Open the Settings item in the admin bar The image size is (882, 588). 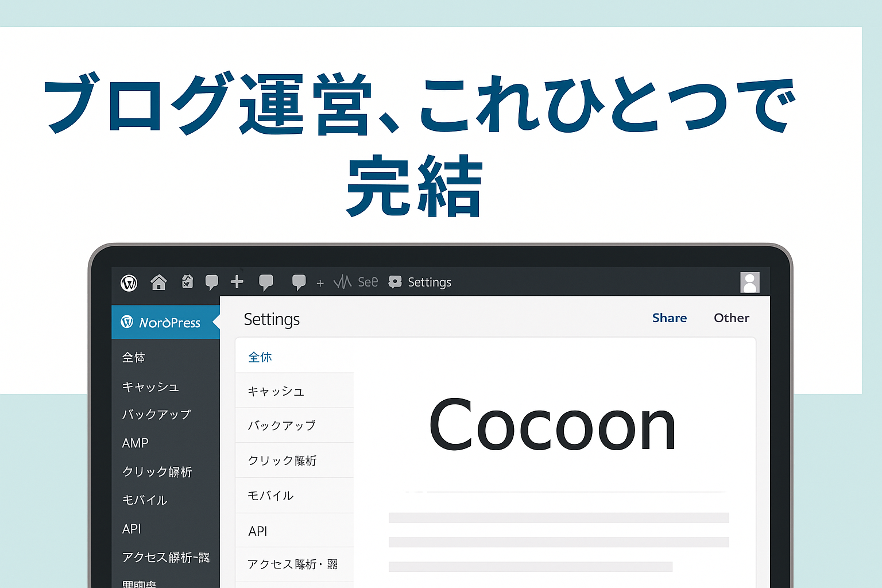click(x=420, y=282)
